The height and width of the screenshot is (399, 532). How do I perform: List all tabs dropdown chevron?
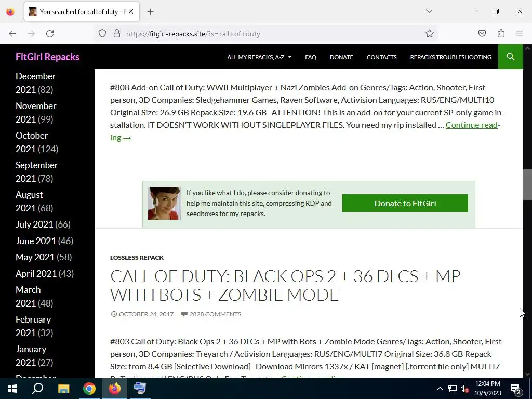tap(429, 11)
